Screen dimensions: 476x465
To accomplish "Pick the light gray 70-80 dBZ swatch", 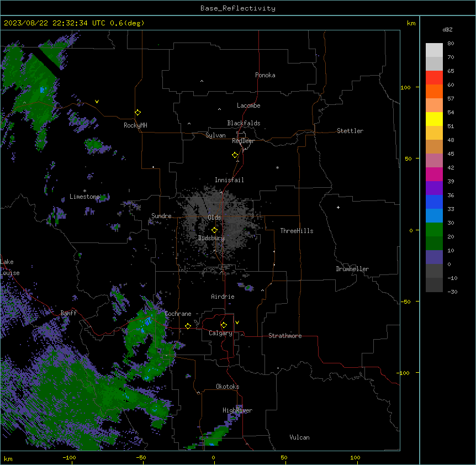I will (434, 50).
